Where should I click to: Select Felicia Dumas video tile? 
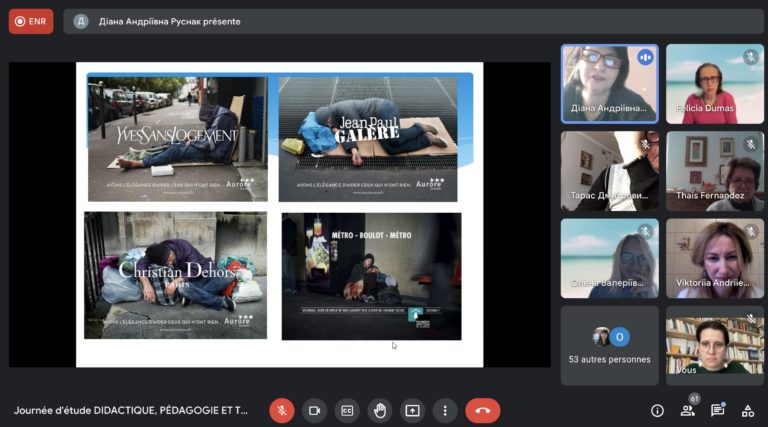click(x=715, y=84)
